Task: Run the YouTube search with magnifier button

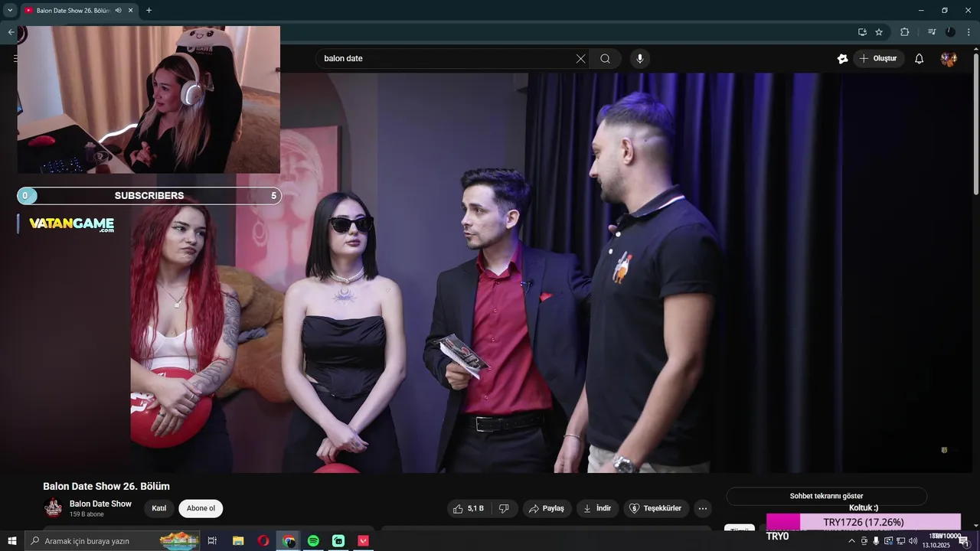Action: (605, 59)
